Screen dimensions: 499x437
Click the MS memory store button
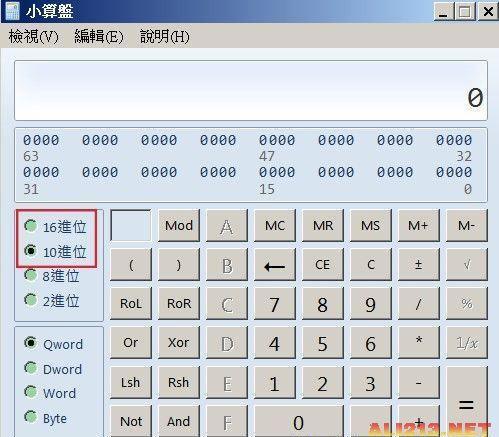tap(371, 226)
